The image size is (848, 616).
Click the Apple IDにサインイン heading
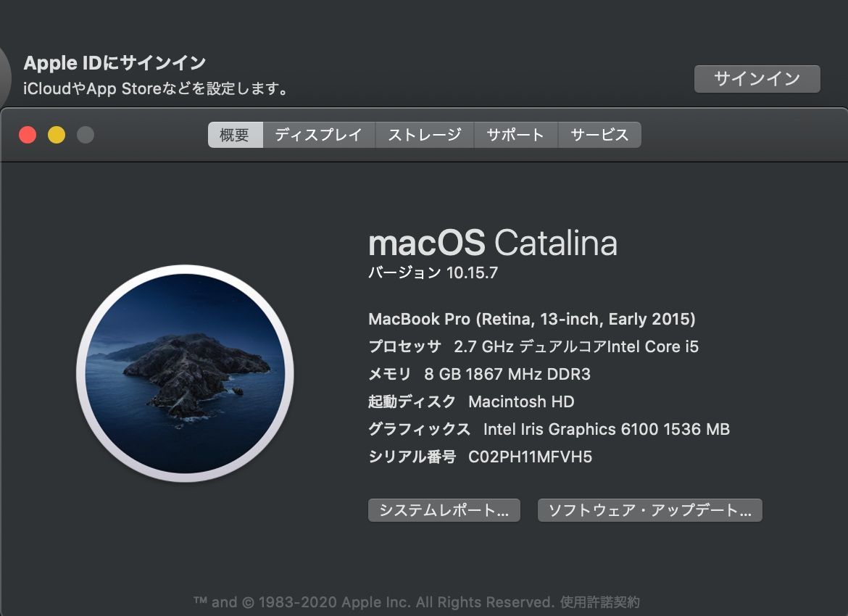point(115,63)
